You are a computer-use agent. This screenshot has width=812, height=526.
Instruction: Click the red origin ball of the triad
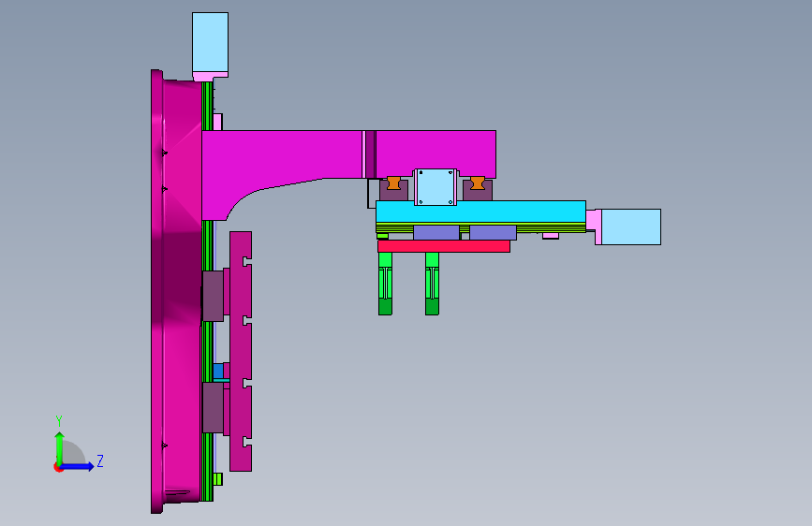pos(58,467)
